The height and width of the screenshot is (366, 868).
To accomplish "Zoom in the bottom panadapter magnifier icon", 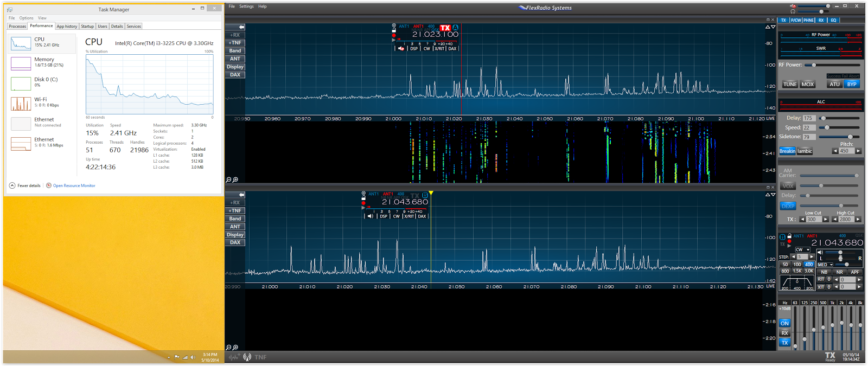I will [x=235, y=347].
